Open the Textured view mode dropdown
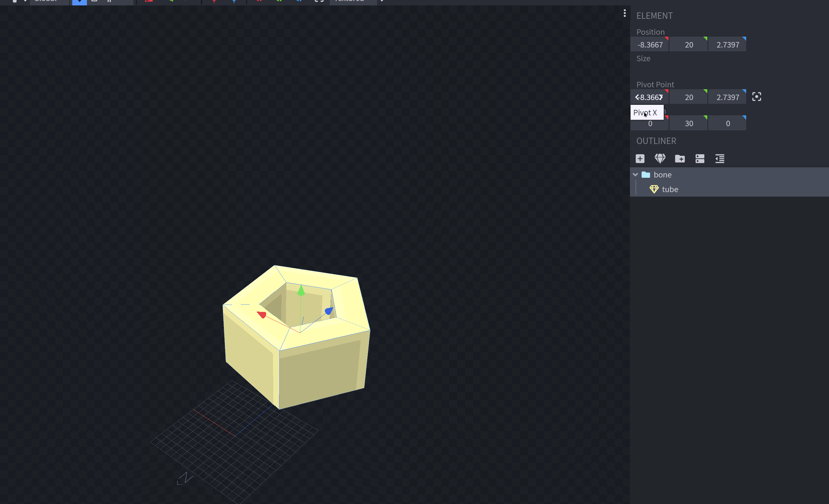Screen dimensions: 829x504 coord(350,1)
